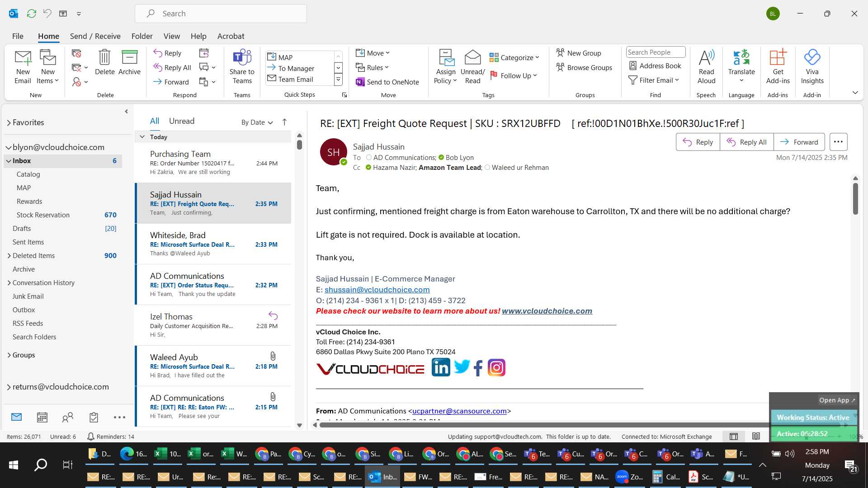Click Get Add-ins icon
The height and width of the screenshot is (488, 868).
778,66
